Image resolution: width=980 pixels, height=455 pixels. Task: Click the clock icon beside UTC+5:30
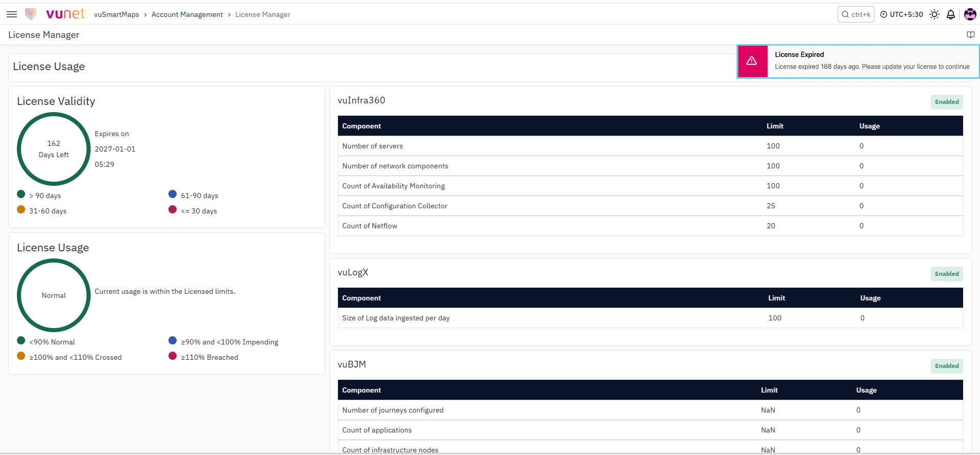click(884, 14)
